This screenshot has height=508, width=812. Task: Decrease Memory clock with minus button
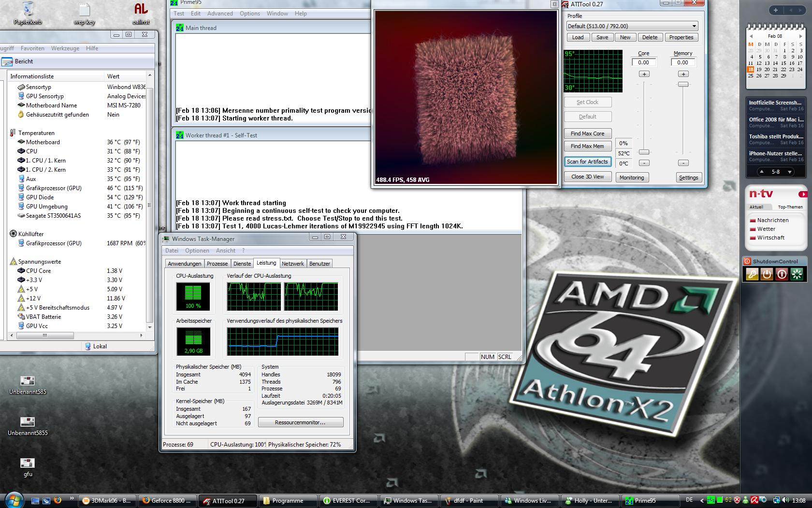(x=683, y=163)
